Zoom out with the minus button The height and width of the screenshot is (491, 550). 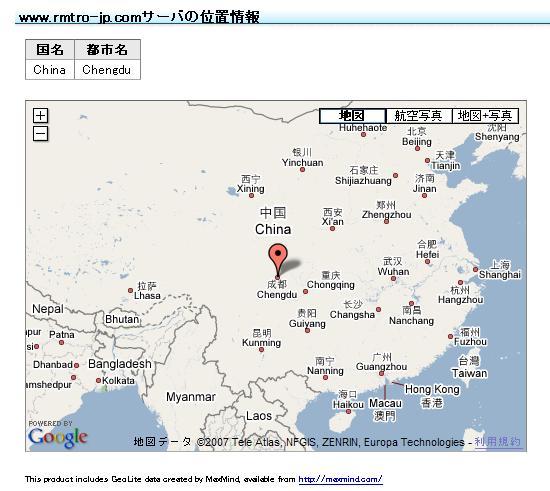click(40, 134)
